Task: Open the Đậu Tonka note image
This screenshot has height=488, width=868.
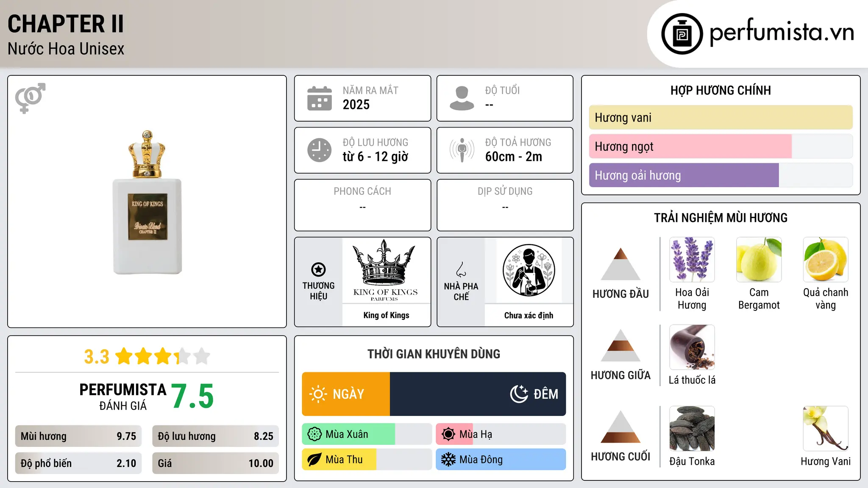Action: click(x=692, y=429)
